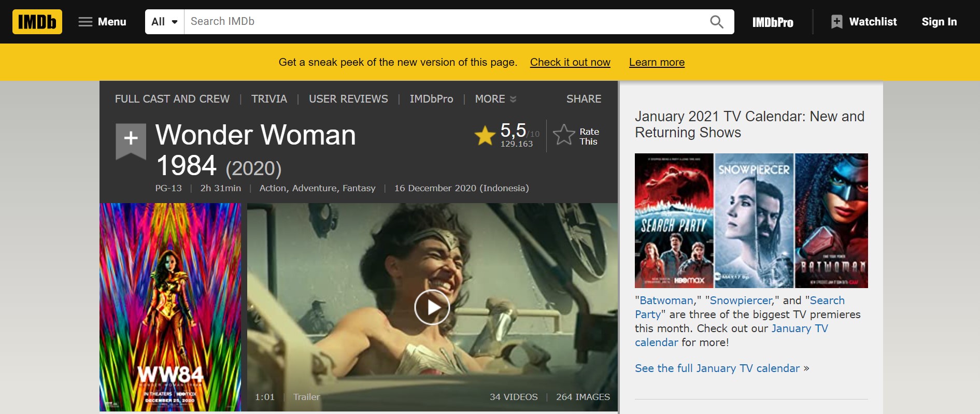This screenshot has height=414, width=980.
Task: Open the January TV calendar link
Action: coord(731,335)
